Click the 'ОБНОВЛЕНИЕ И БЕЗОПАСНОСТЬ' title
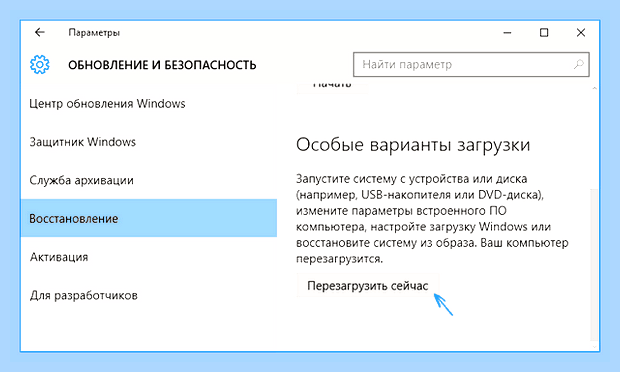The image size is (620, 372). (x=162, y=65)
